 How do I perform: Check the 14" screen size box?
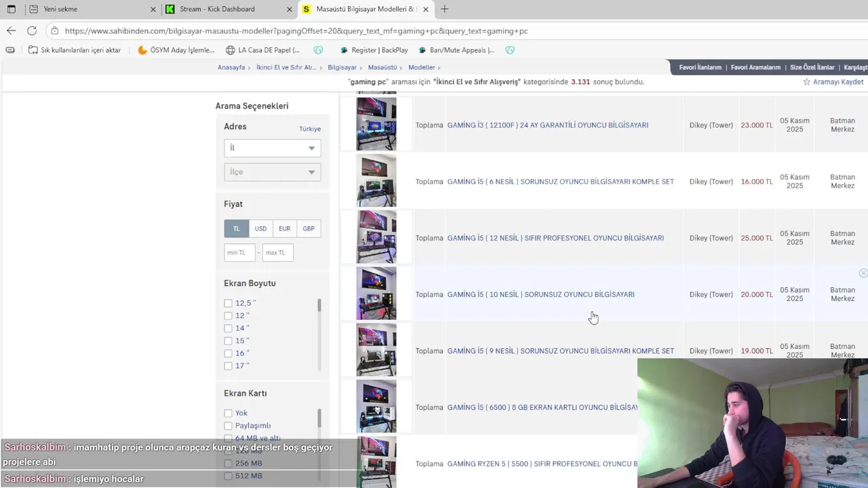[229, 329]
